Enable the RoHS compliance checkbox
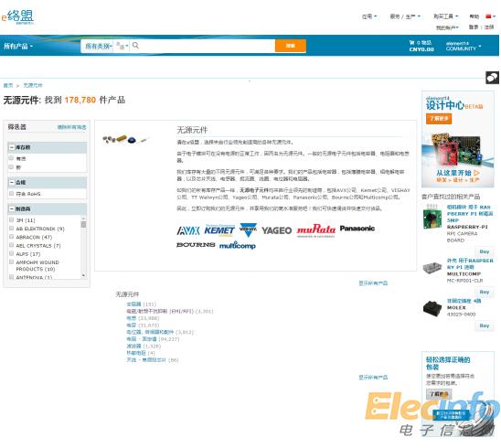This screenshot has width=501, height=448. 12,193
